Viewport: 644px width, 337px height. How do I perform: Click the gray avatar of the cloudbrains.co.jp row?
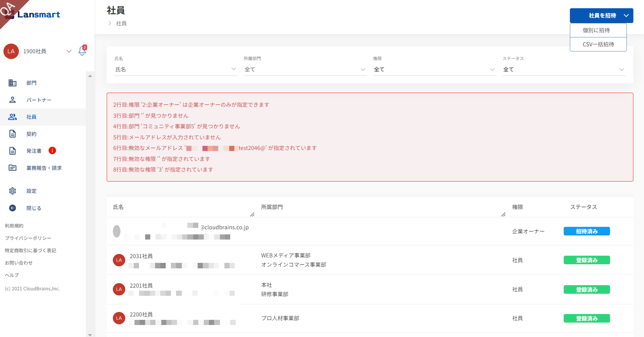click(117, 231)
